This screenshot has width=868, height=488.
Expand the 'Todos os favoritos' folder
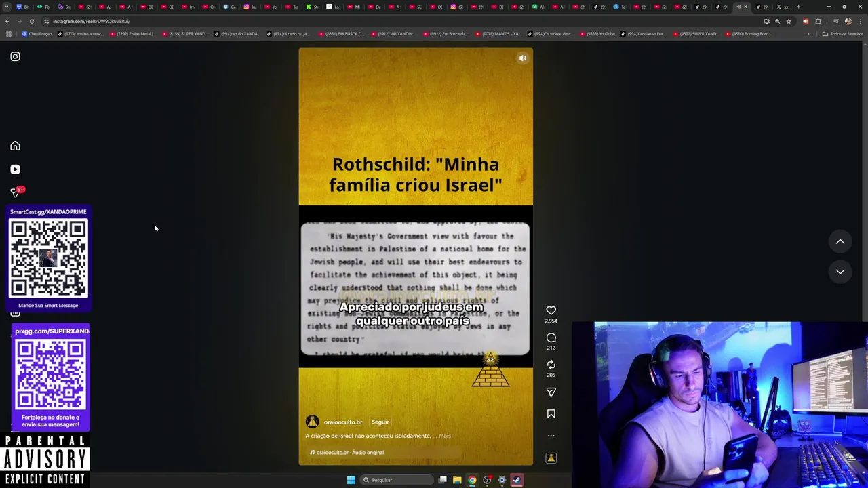click(843, 34)
